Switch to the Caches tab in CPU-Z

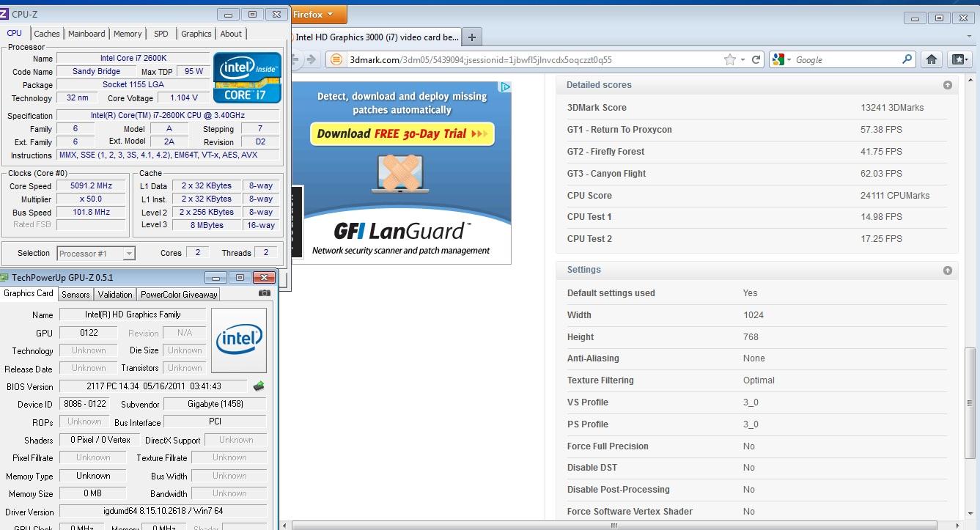(x=47, y=34)
